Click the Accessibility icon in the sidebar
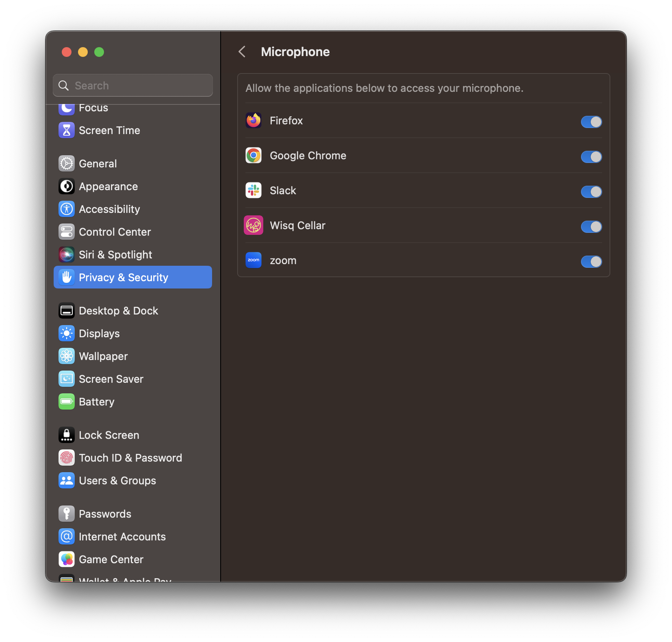The image size is (672, 642). pos(67,209)
